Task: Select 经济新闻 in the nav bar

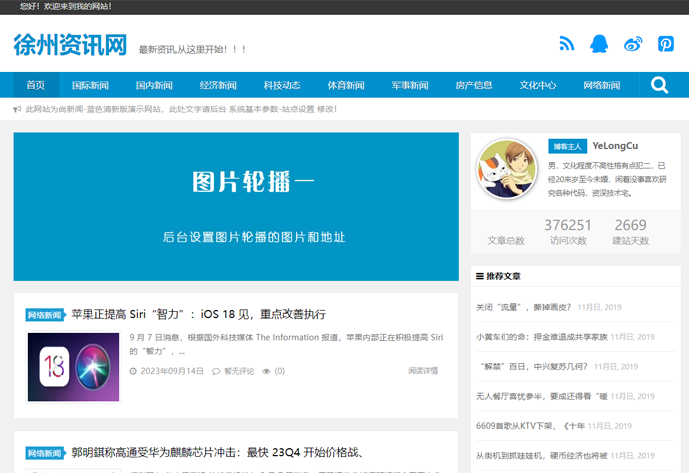Action: pos(218,85)
